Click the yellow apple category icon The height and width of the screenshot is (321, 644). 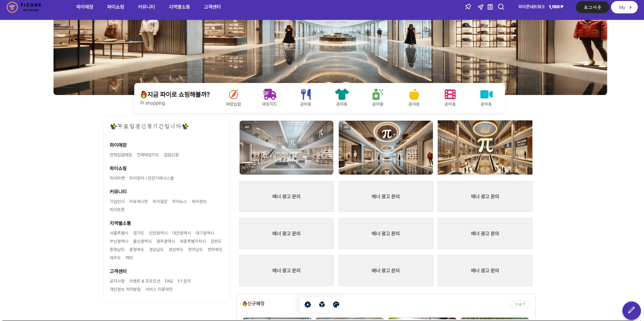(414, 94)
